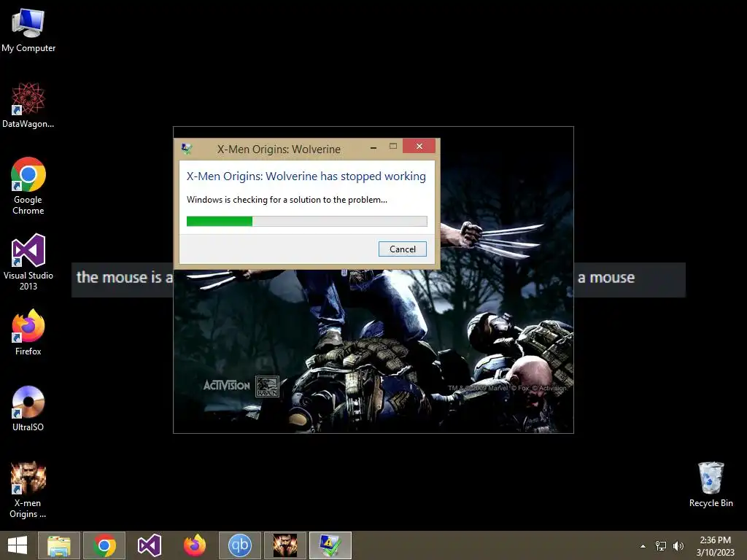Close the Wolverine error dialog
This screenshot has width=747, height=560.
pyautogui.click(x=419, y=146)
